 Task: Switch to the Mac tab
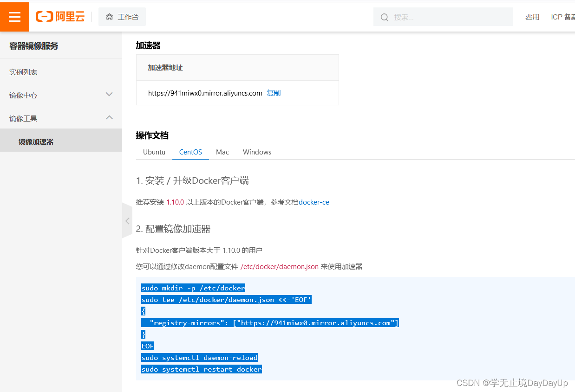pyautogui.click(x=222, y=152)
